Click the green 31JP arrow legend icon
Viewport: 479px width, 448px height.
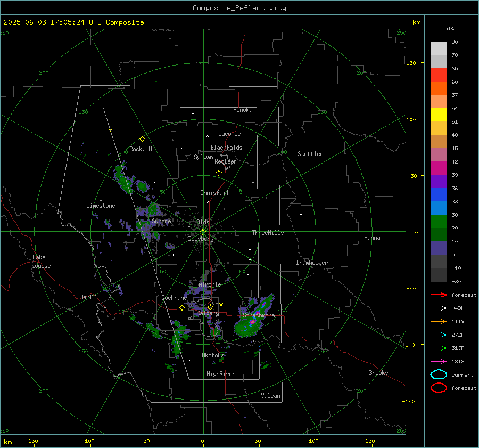[439, 348]
